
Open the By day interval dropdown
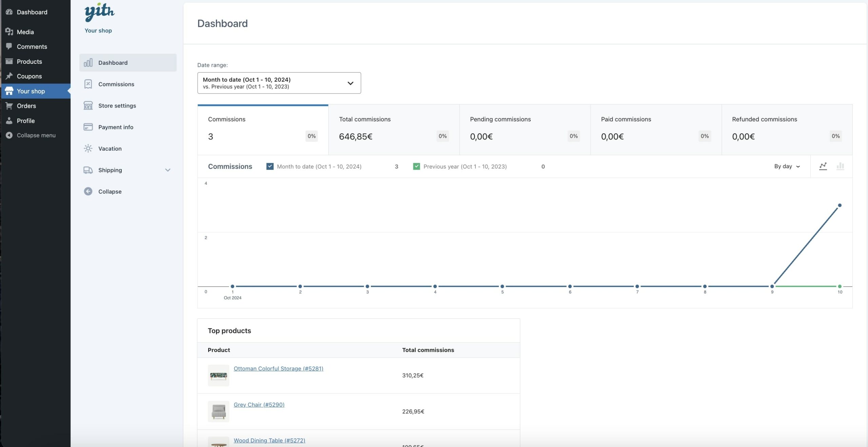point(787,166)
